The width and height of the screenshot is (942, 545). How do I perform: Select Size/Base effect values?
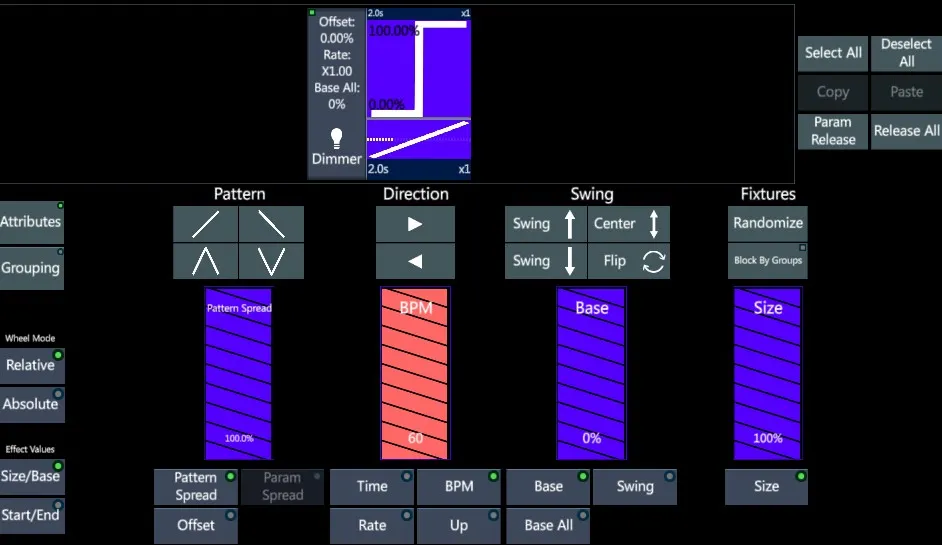click(31, 477)
